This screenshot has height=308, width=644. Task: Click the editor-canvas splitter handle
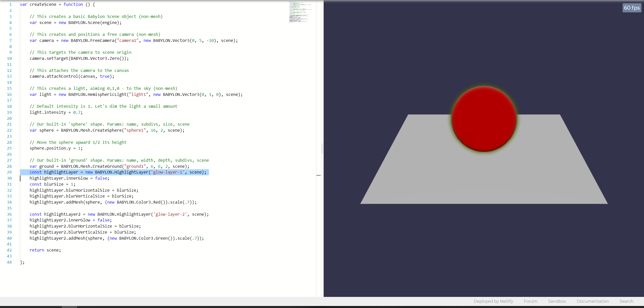pos(322,149)
